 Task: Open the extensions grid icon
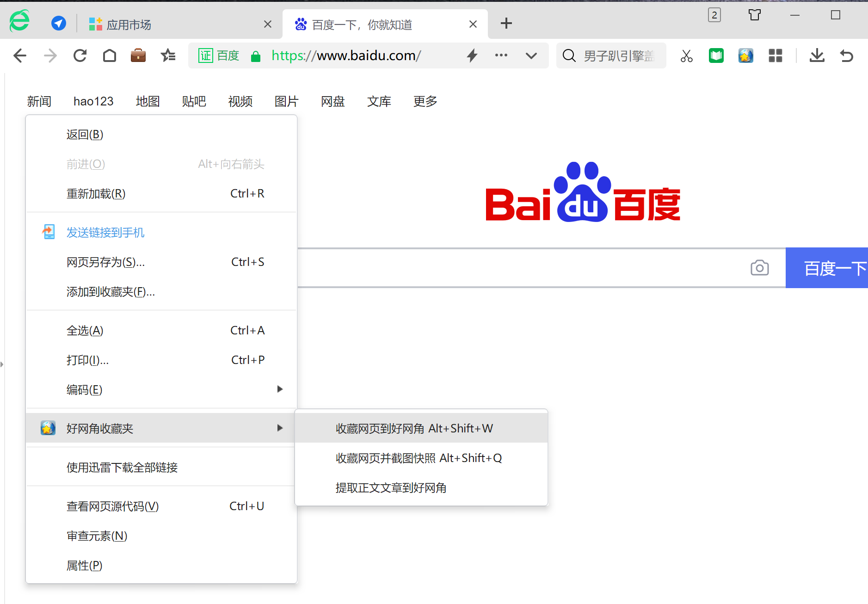tap(776, 56)
